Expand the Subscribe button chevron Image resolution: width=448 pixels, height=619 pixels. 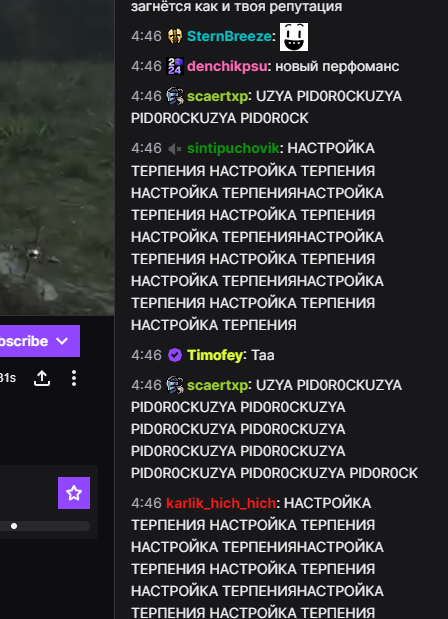click(x=62, y=341)
